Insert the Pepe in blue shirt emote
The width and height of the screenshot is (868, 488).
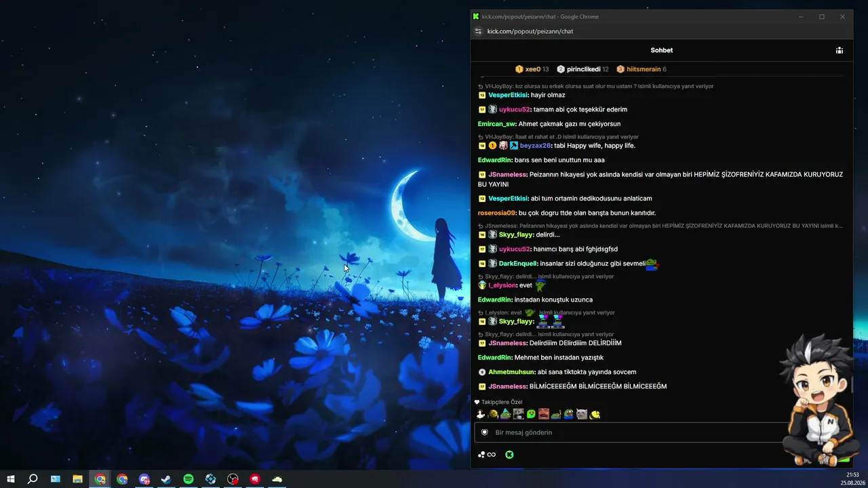569,414
